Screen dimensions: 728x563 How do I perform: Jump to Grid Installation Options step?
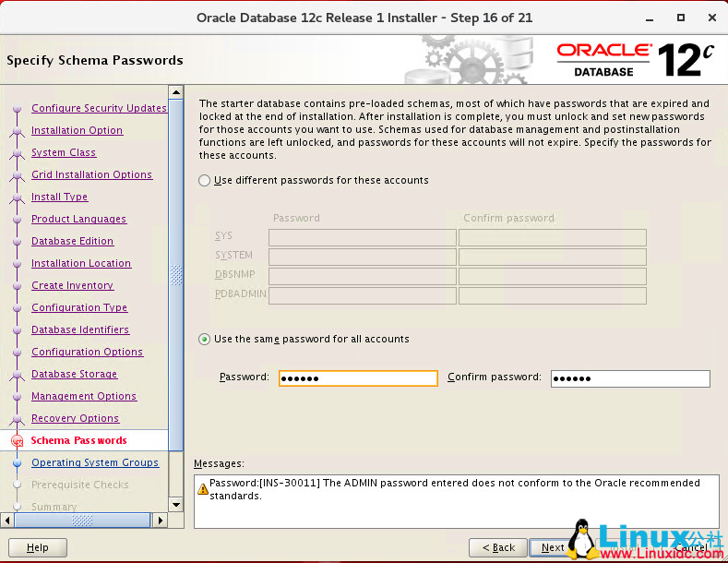[92, 174]
